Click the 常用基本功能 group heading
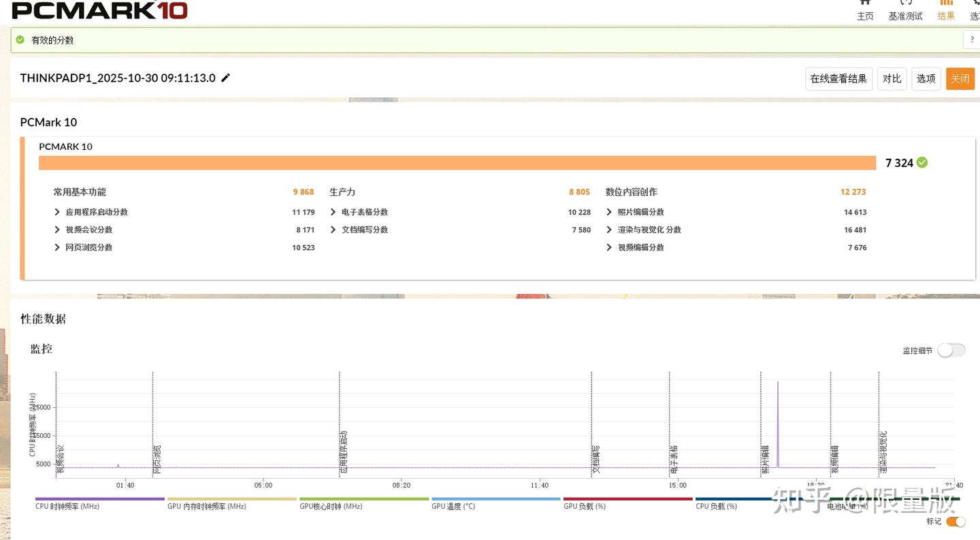The height and width of the screenshot is (540, 980). tap(80, 192)
